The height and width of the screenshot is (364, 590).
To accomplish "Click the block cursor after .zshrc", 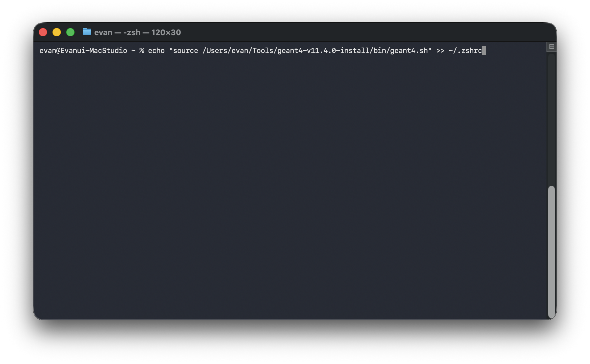I will pyautogui.click(x=484, y=51).
